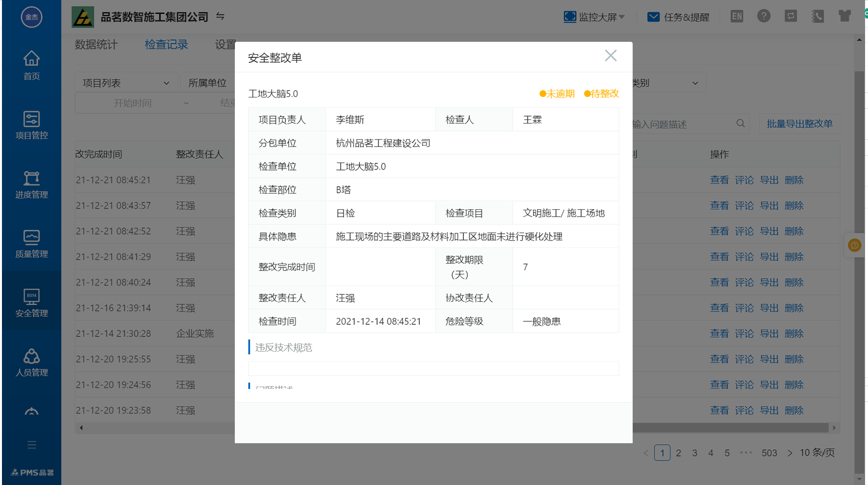Click the shirt theme icon
The image size is (868, 485).
(844, 16)
